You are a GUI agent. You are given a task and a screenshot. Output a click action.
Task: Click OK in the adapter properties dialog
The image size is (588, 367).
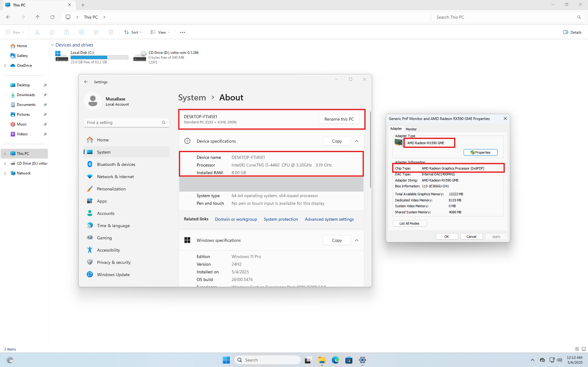pyautogui.click(x=447, y=237)
